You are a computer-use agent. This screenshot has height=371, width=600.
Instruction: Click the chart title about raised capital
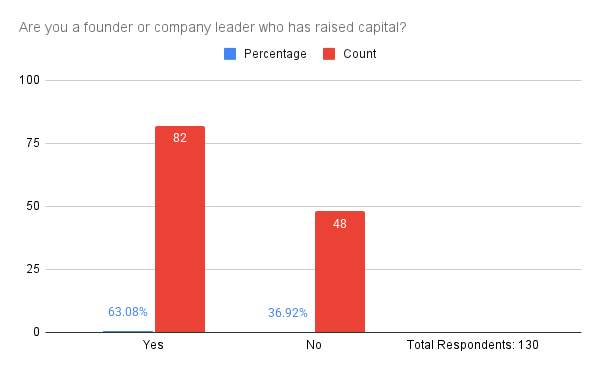point(212,28)
